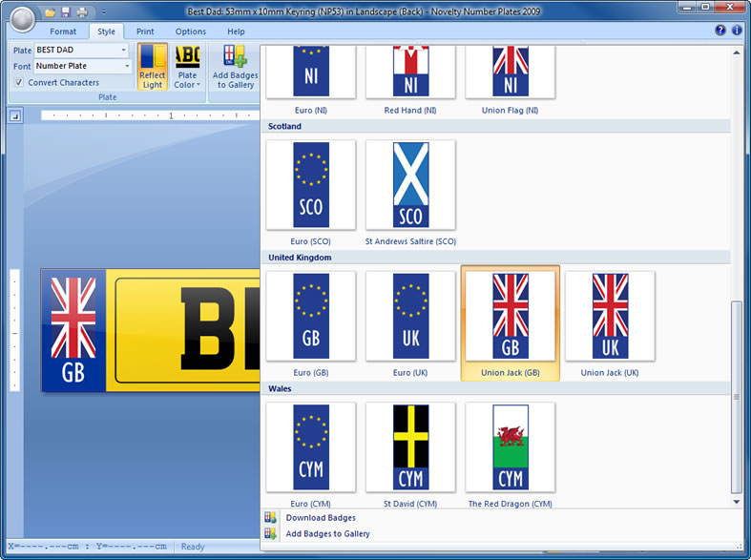The width and height of the screenshot is (751, 560).
Task: Click the gallery scrollbar down arrow
Action: tap(737, 502)
